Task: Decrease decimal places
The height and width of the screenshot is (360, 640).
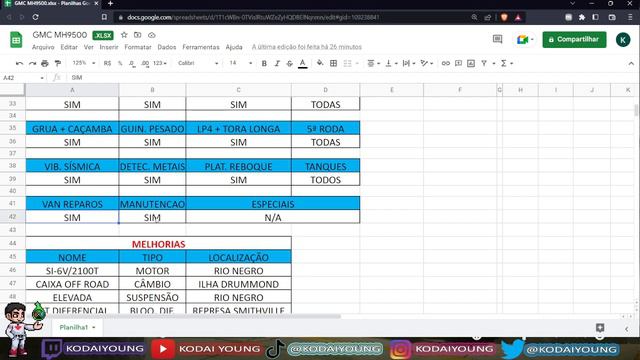Action: pos(132,63)
